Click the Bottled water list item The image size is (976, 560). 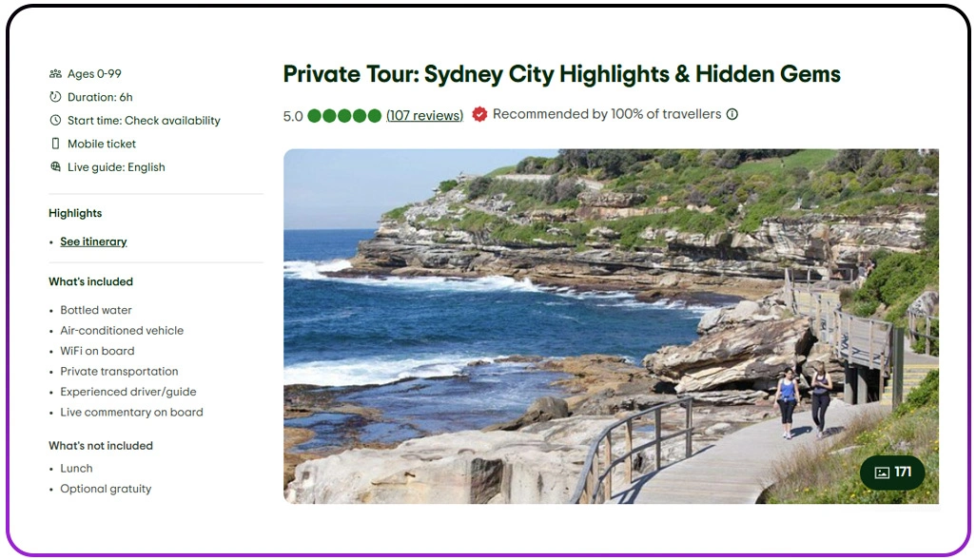coord(96,310)
